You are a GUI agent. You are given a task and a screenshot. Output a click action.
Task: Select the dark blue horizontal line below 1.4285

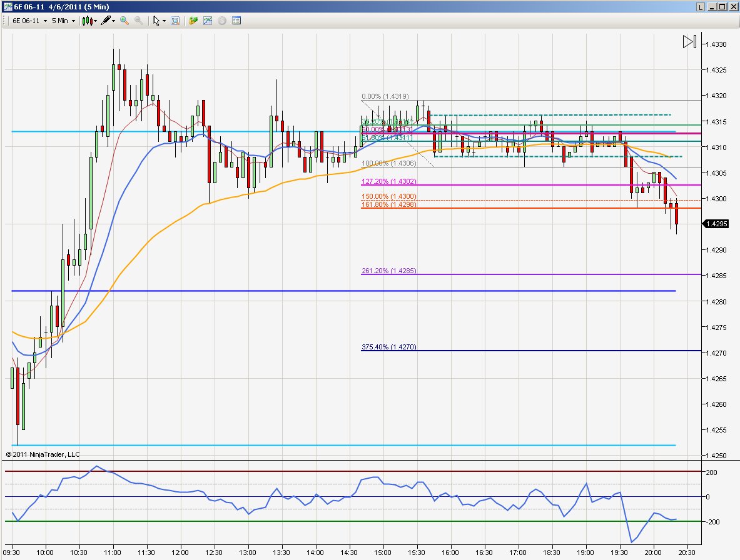coord(343,291)
